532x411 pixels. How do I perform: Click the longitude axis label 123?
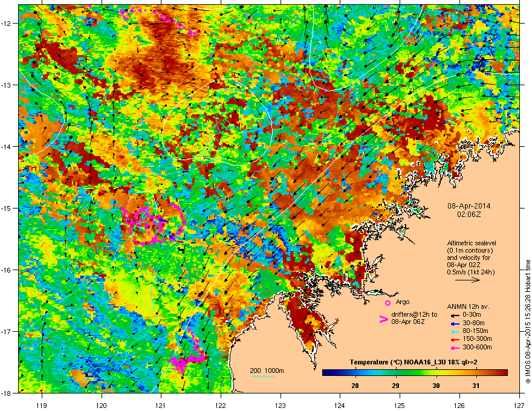pos(281,405)
